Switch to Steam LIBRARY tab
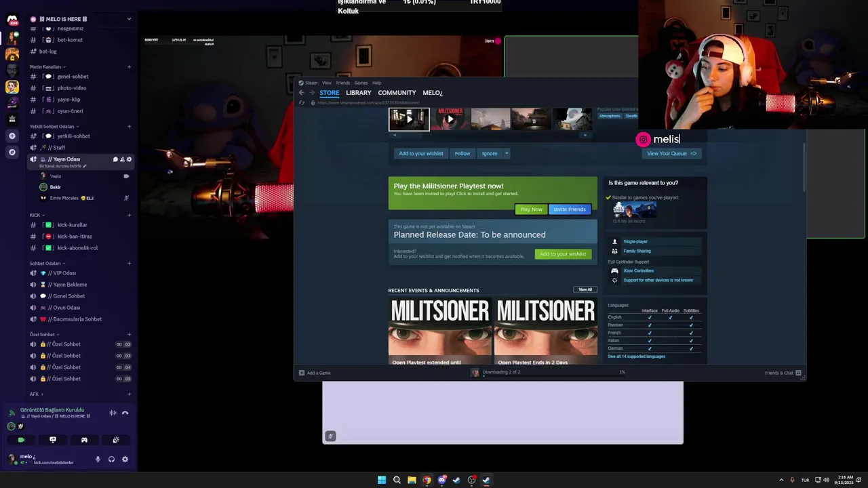This screenshot has width=868, height=488. 359,93
